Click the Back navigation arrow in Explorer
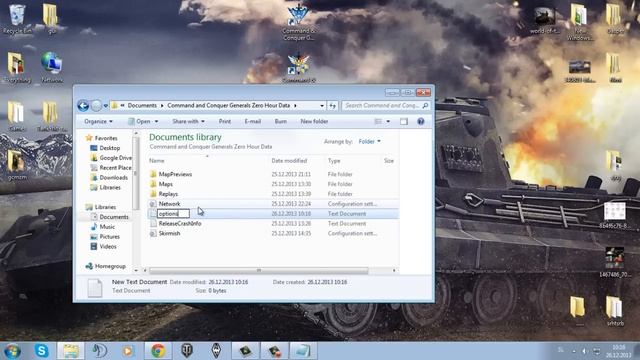This screenshot has height=360, width=640. pos(83,106)
